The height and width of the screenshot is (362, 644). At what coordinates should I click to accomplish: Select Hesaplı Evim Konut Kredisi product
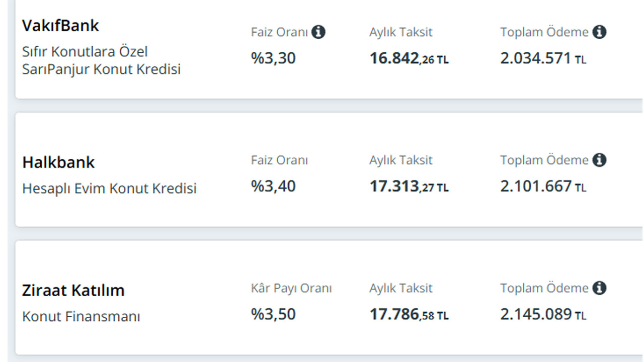click(109, 189)
